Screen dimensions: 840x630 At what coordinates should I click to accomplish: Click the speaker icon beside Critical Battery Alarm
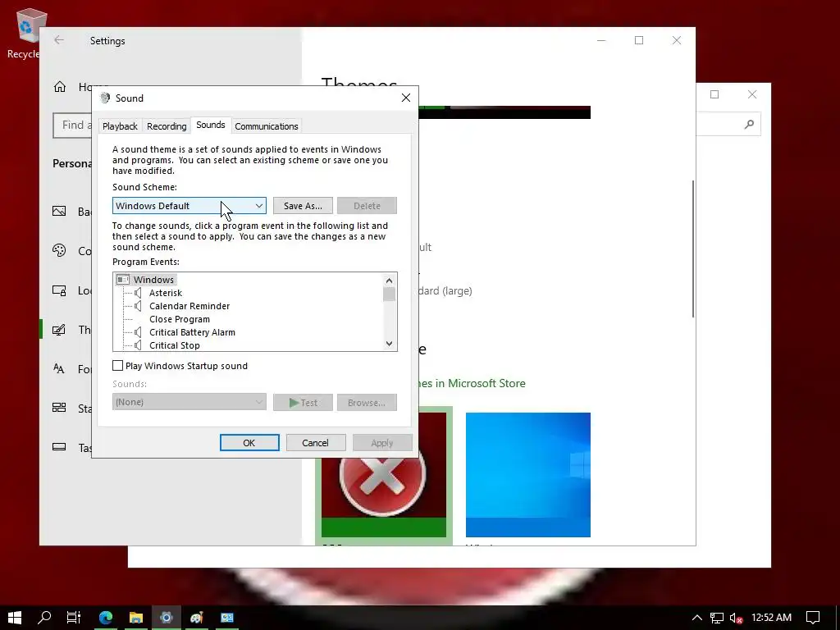coord(138,332)
